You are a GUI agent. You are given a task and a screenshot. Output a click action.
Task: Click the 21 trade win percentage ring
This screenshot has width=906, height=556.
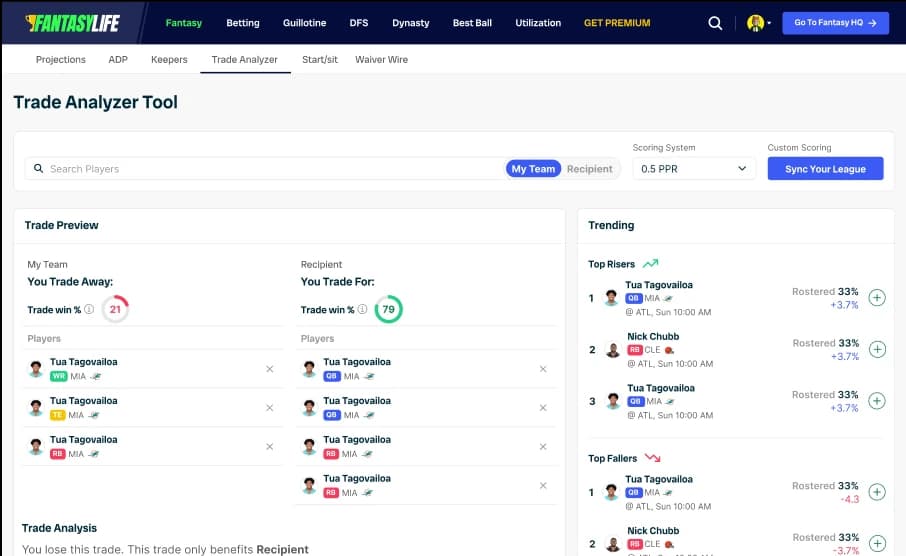coord(115,309)
